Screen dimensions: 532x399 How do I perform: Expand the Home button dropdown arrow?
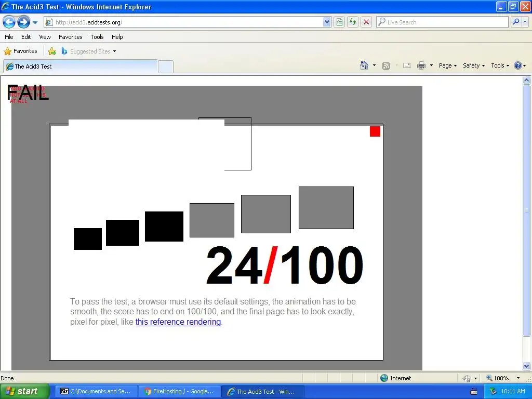[374, 65]
